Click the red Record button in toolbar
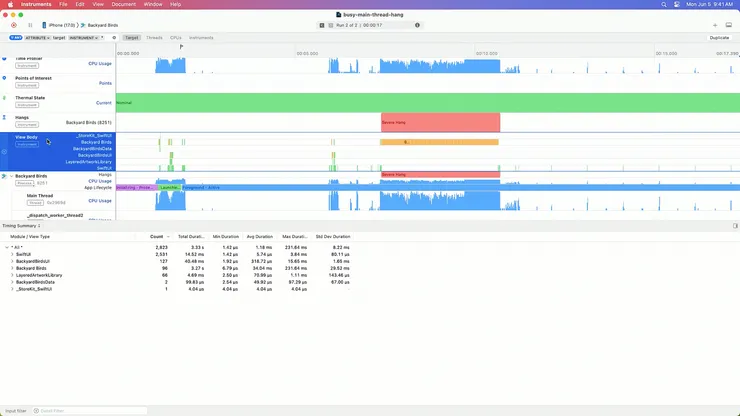Image resolution: width=740 pixels, height=416 pixels. pyautogui.click(x=14, y=25)
